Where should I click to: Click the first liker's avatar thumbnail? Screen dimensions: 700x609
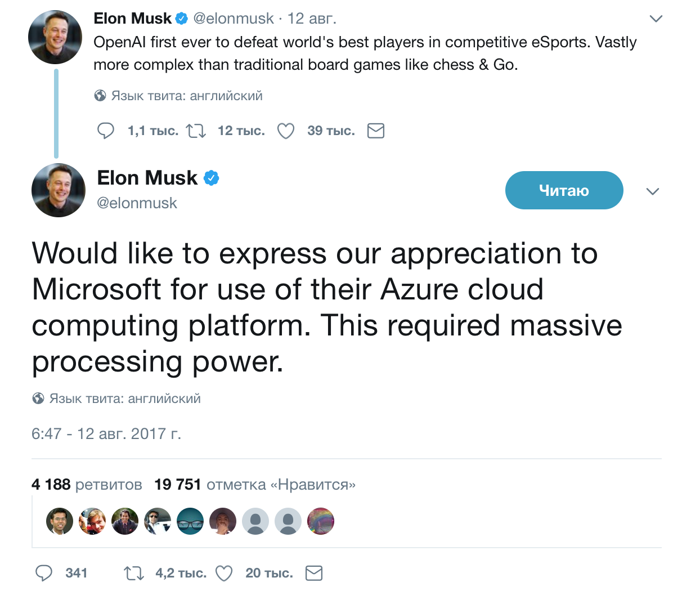60,521
